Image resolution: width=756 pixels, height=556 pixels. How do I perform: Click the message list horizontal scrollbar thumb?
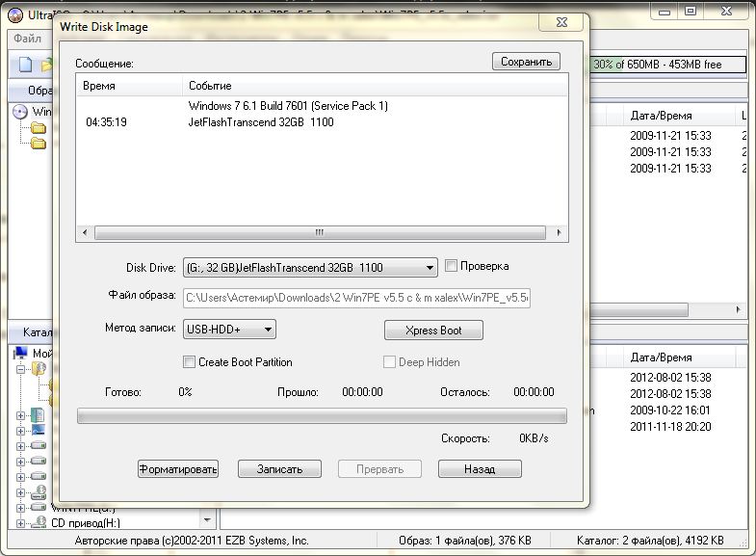click(320, 232)
